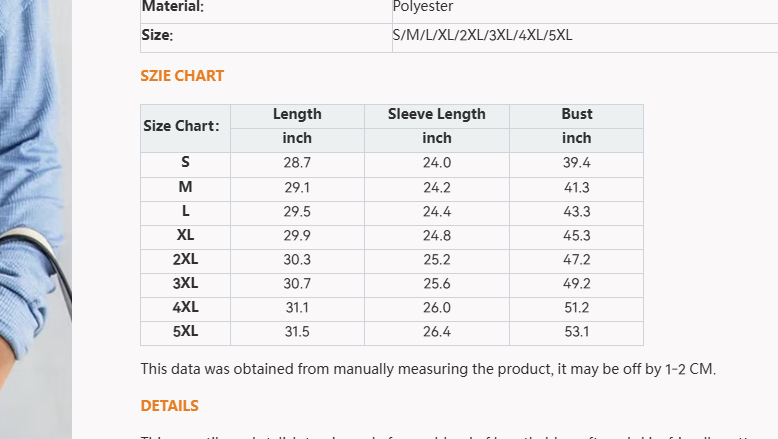This screenshot has height=439, width=778.
Task: Click the 53.1 bust value cell
Action: coord(576,331)
